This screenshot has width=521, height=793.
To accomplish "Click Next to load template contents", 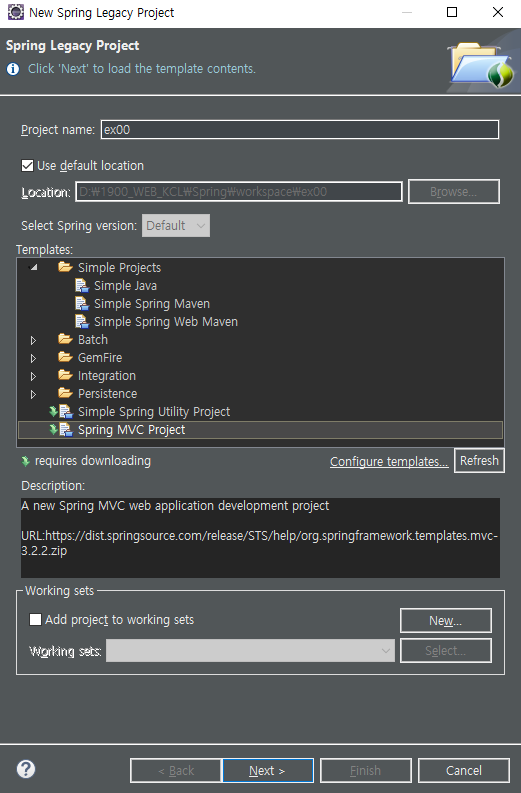I will click(x=268, y=770).
